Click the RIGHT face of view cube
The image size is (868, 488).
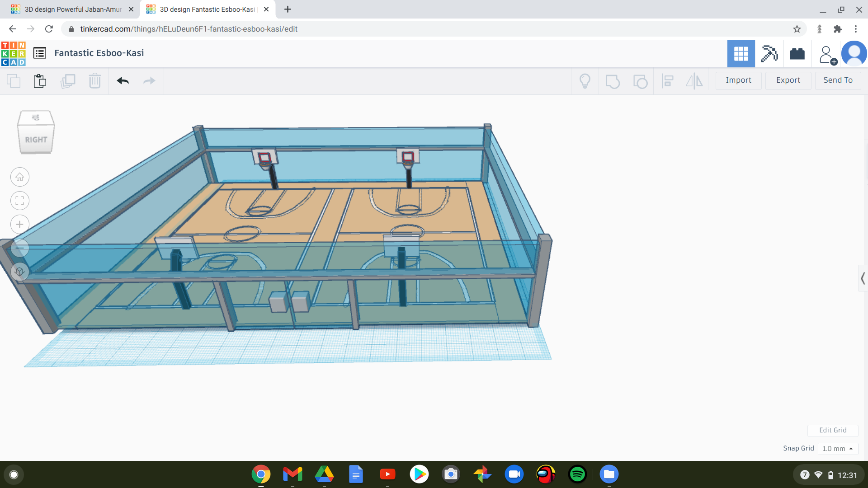coord(36,140)
